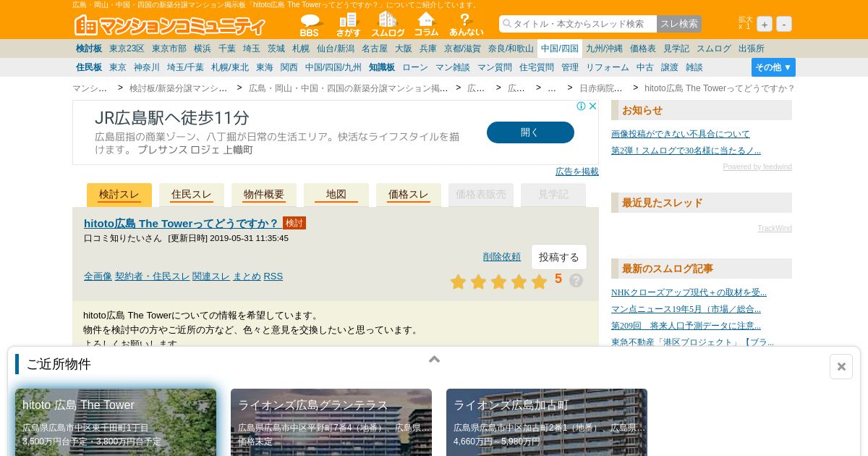Open 第2弾！スムログで30名様に当たる notice
Image resolution: width=868 pixels, height=456 pixels.
tap(686, 151)
